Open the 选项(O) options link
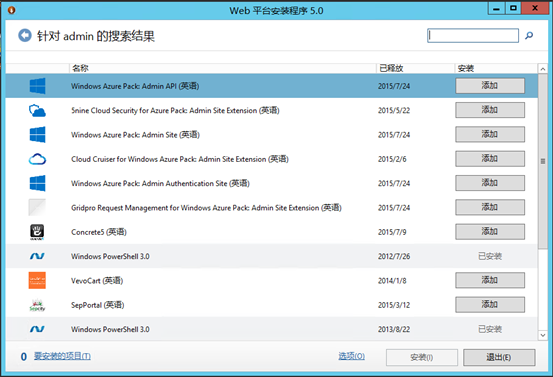553x377 pixels. point(352,356)
